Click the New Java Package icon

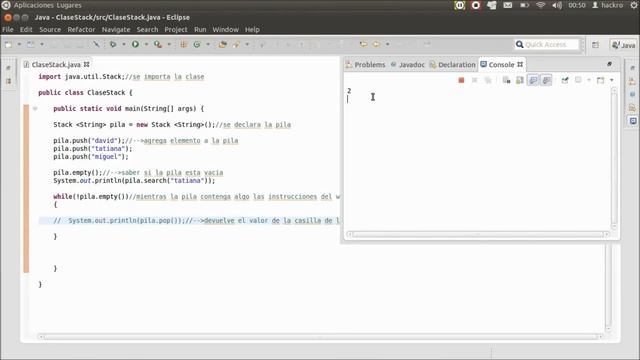pos(183,44)
